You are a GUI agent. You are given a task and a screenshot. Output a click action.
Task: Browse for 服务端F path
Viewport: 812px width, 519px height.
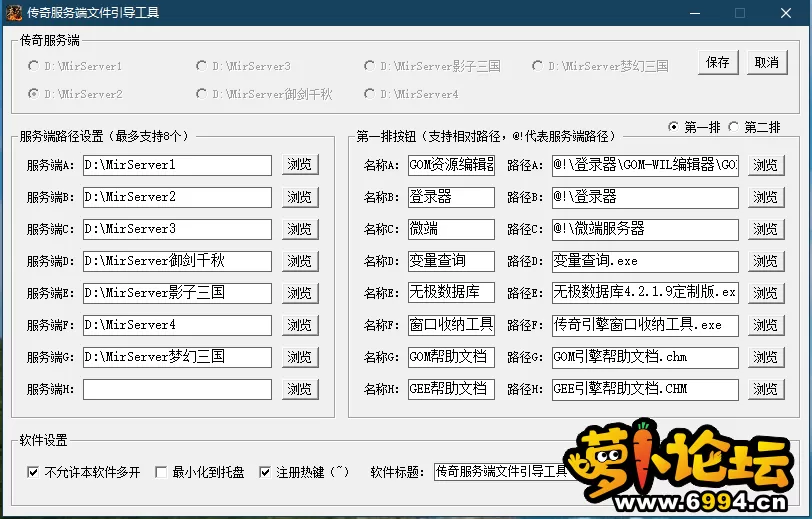[300, 325]
